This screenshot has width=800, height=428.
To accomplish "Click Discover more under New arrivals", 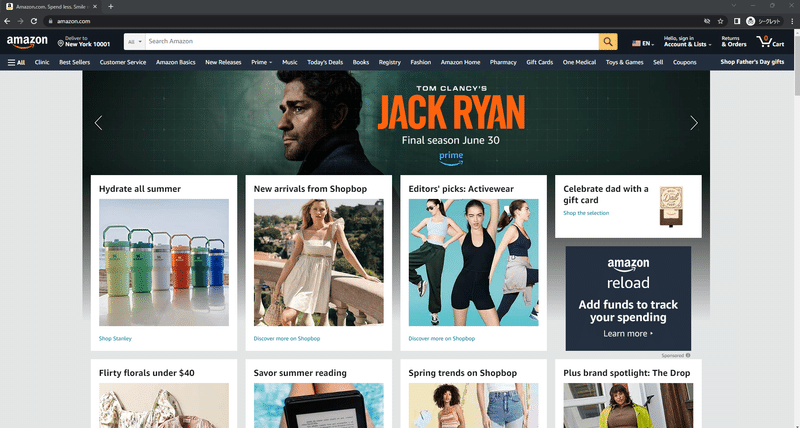I will (x=287, y=339).
